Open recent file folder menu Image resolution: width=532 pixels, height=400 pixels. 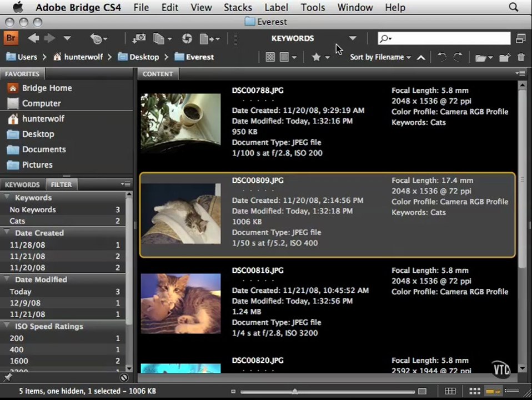pos(484,57)
